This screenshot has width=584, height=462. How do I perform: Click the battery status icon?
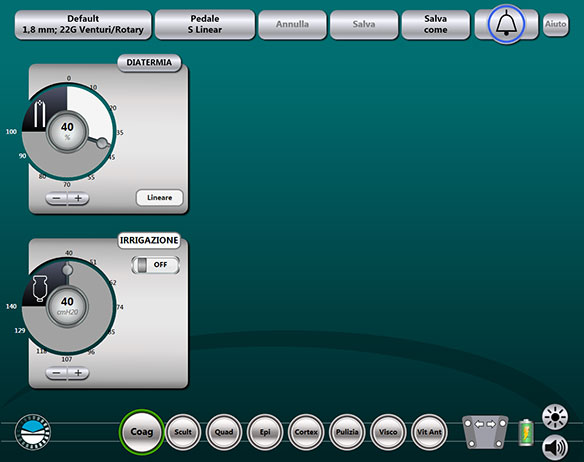pos(526,433)
